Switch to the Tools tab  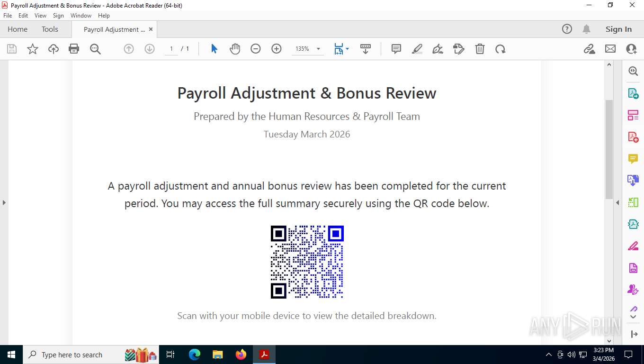coord(50,29)
